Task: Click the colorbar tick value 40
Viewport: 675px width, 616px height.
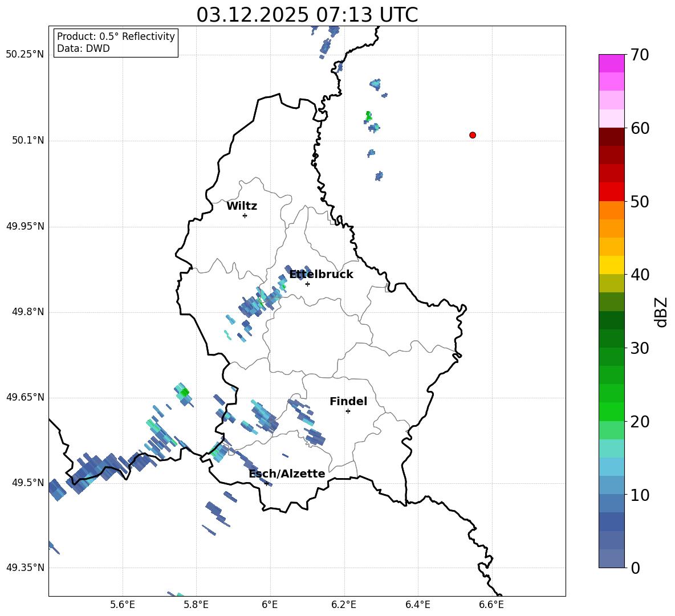Action: click(640, 275)
